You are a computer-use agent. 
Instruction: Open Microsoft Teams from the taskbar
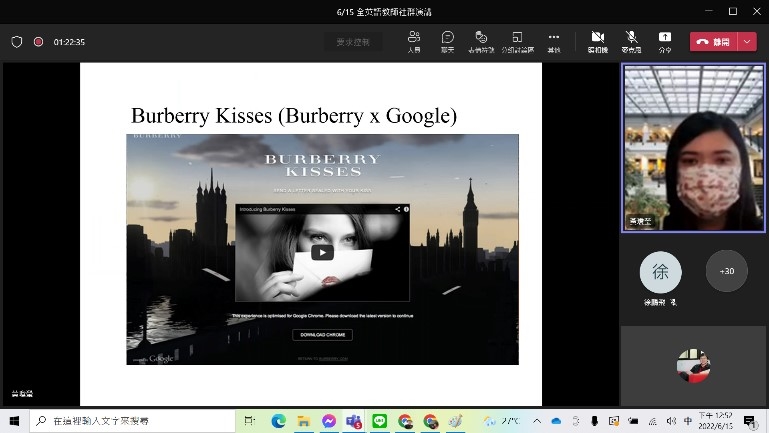coord(353,421)
